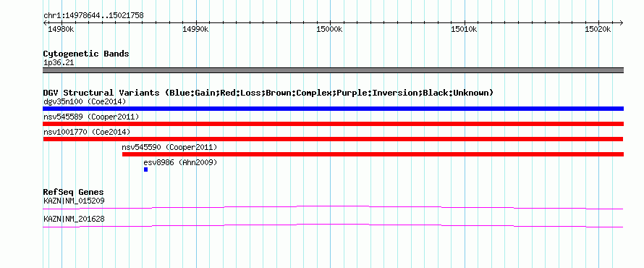Open the dgv35n100 (Coe2014) label
The width and height of the screenshot is (644, 268).
click(x=85, y=101)
